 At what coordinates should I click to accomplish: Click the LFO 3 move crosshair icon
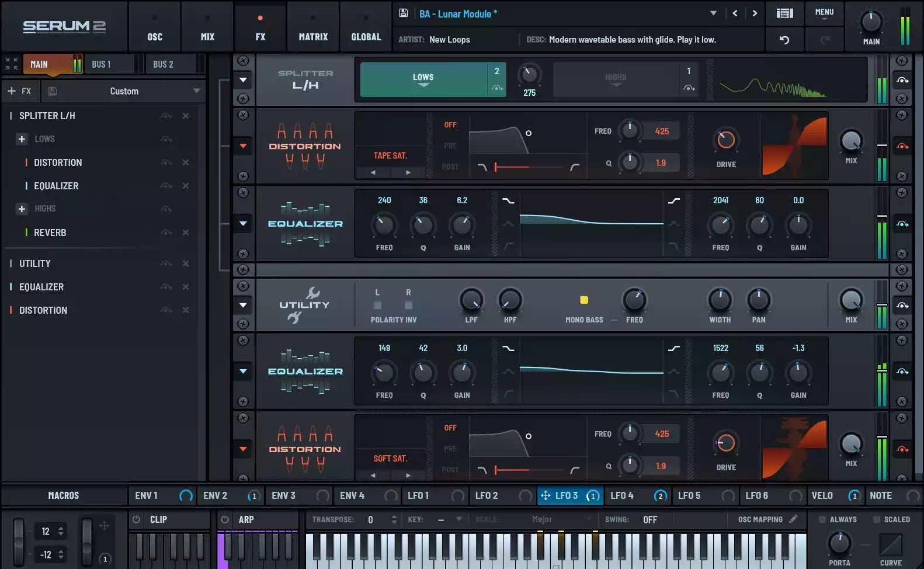(x=546, y=495)
